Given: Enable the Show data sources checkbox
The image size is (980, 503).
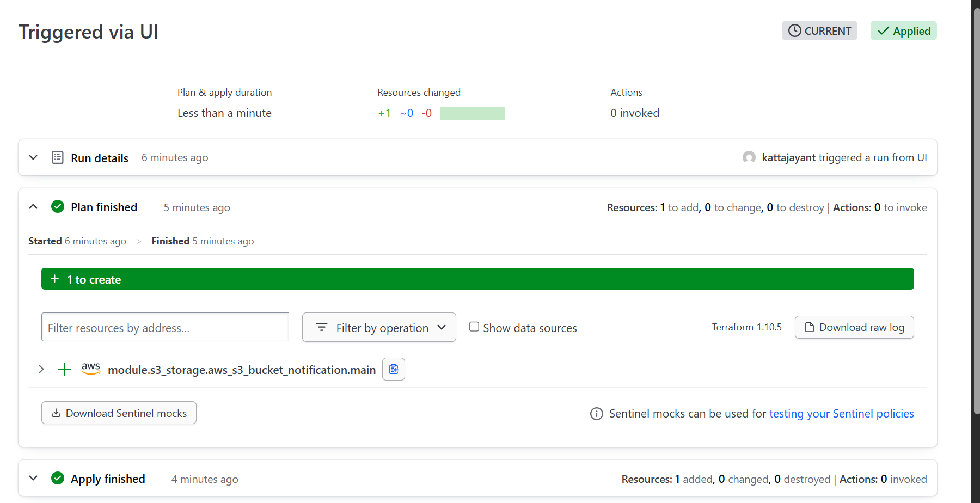Looking at the screenshot, I should [474, 327].
